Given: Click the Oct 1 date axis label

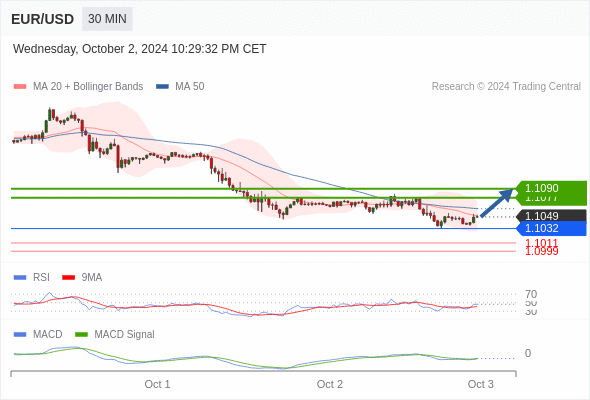Looking at the screenshot, I should point(157,384).
